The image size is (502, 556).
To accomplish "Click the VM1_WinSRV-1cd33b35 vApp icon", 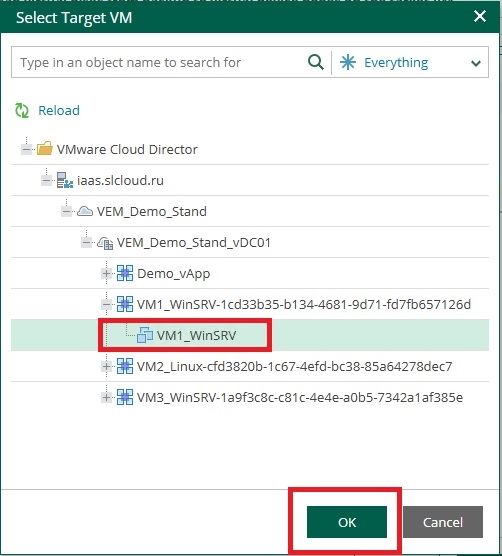I will (x=125, y=304).
